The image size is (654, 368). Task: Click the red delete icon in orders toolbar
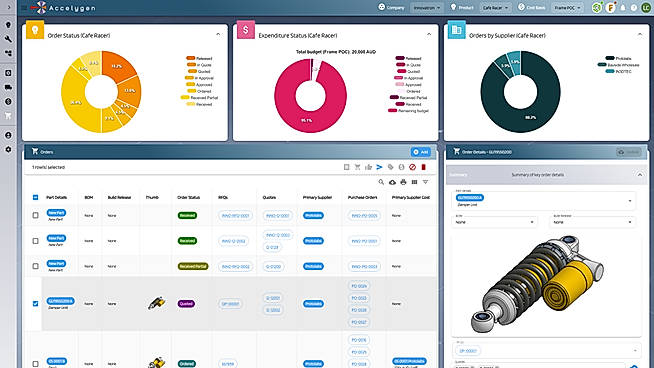pyautogui.click(x=423, y=167)
